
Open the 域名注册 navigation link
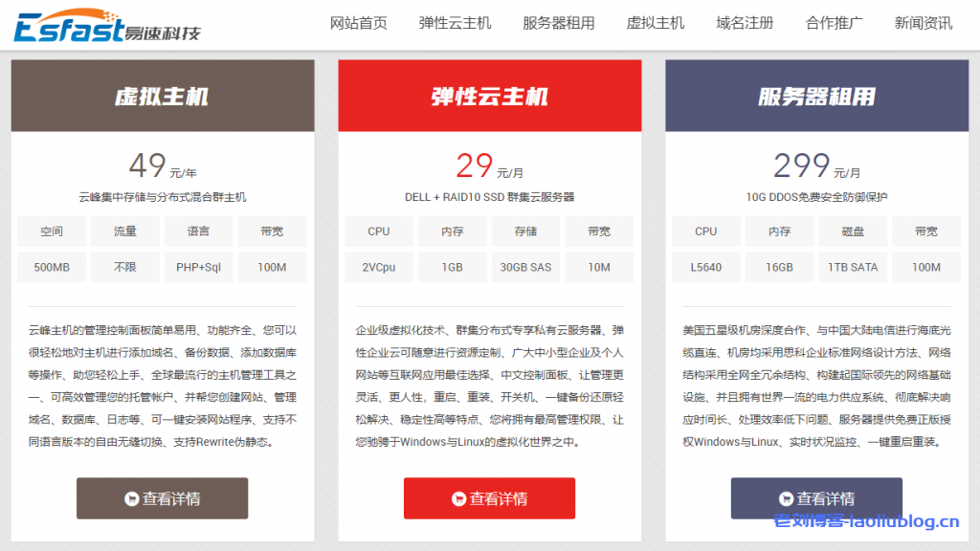pos(745,23)
